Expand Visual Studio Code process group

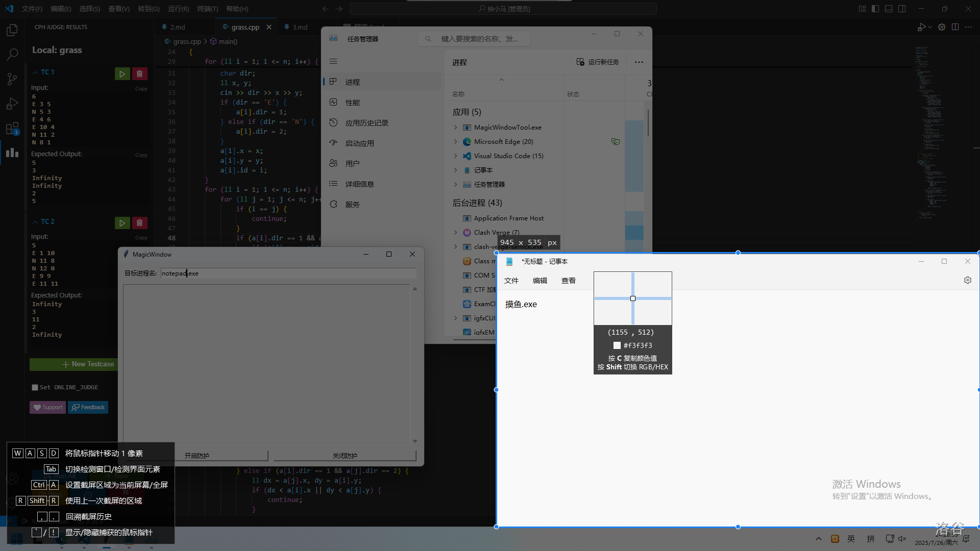(x=456, y=156)
